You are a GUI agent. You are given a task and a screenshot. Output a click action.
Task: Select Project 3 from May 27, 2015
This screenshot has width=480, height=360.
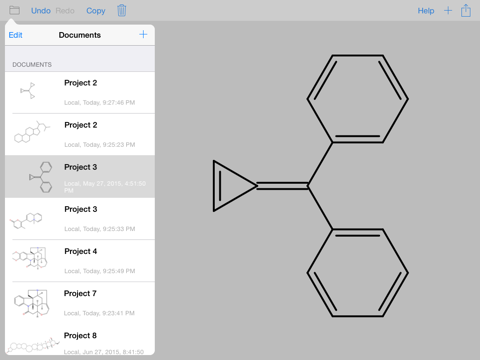pyautogui.click(x=80, y=177)
